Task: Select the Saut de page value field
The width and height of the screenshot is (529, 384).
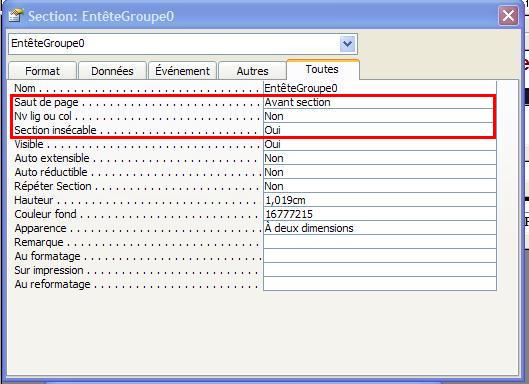Action: tap(380, 102)
